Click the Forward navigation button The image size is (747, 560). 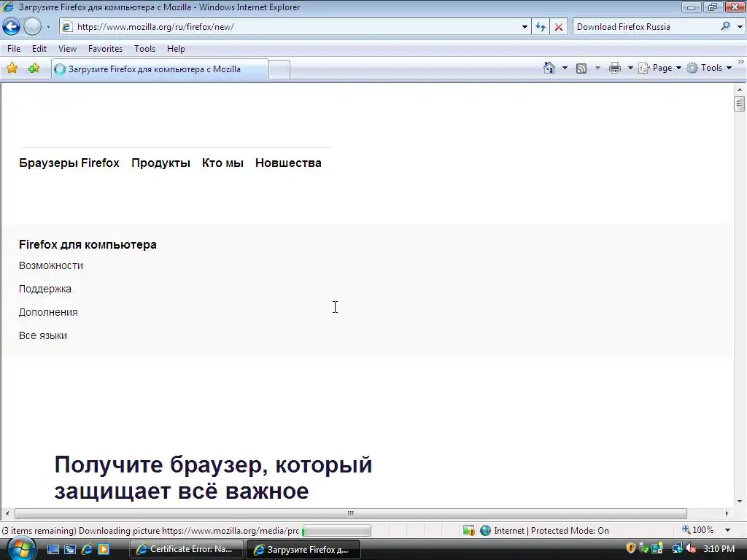32,27
